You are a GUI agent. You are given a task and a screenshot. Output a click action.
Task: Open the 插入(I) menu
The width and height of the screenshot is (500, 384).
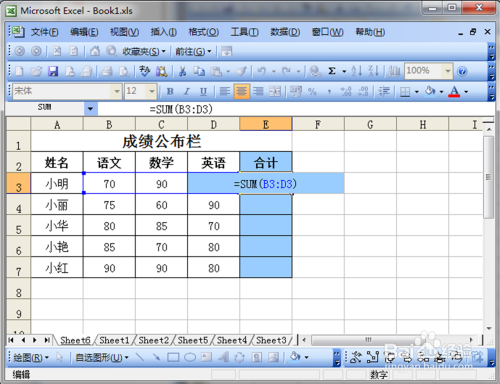(x=164, y=32)
